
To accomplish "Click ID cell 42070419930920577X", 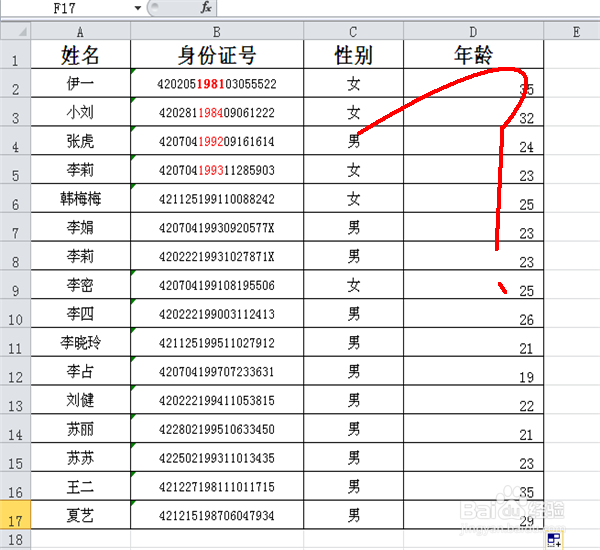I will click(x=217, y=227).
